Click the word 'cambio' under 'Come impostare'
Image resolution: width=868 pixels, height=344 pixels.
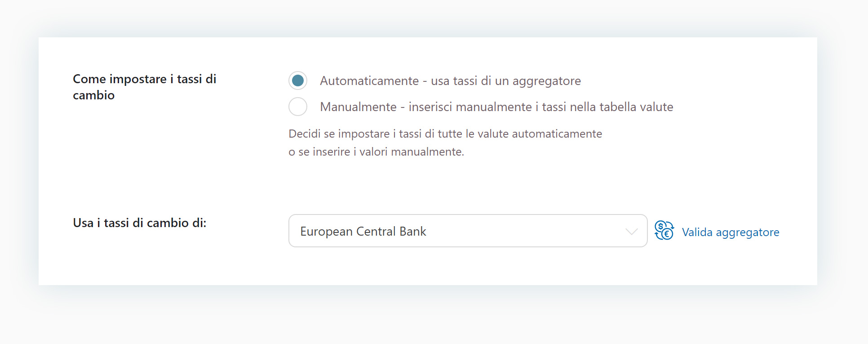pos(93,95)
